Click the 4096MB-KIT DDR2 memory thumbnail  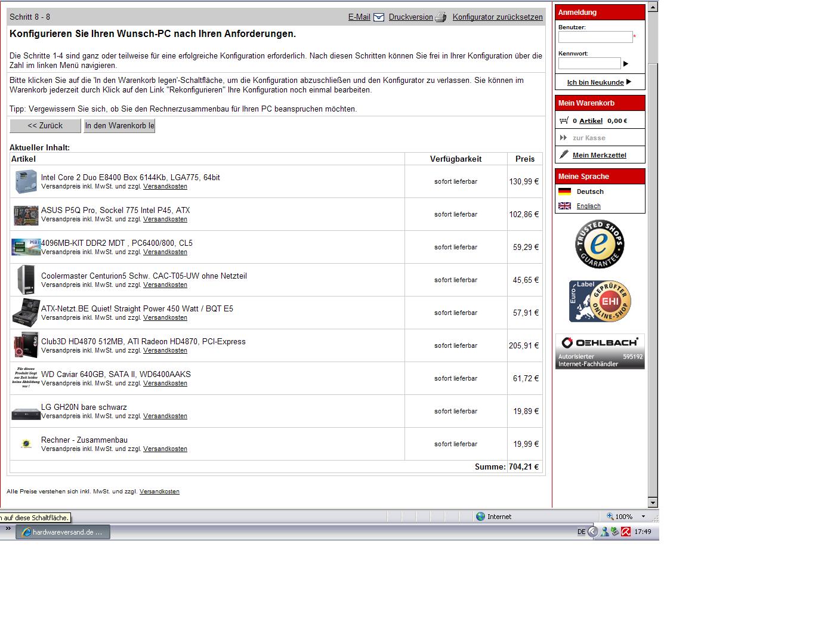(x=26, y=247)
